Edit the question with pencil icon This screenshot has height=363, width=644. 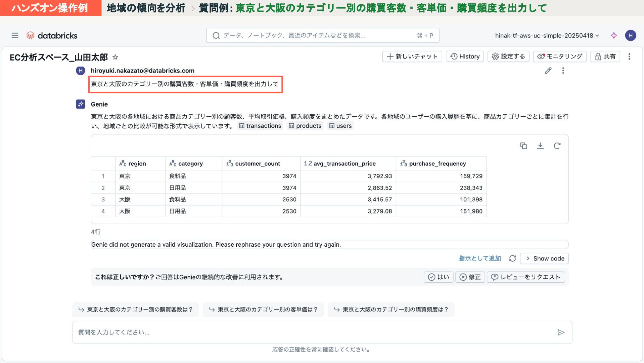pos(548,71)
